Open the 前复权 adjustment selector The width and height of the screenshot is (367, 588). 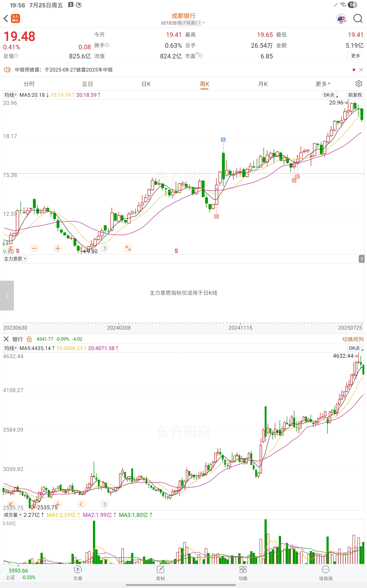tap(355, 95)
